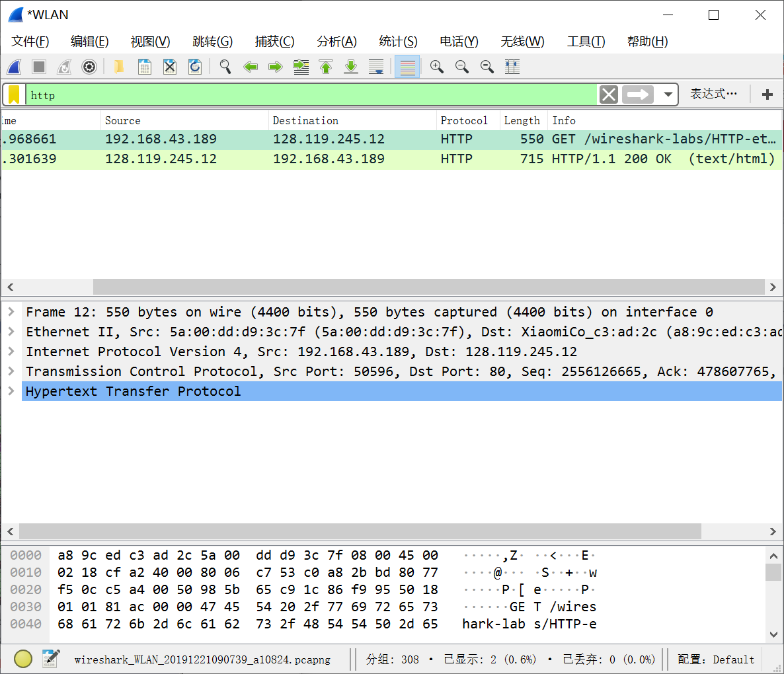Screen dimensions: 784x674
Task: Open capture options gear icon
Action: point(89,67)
